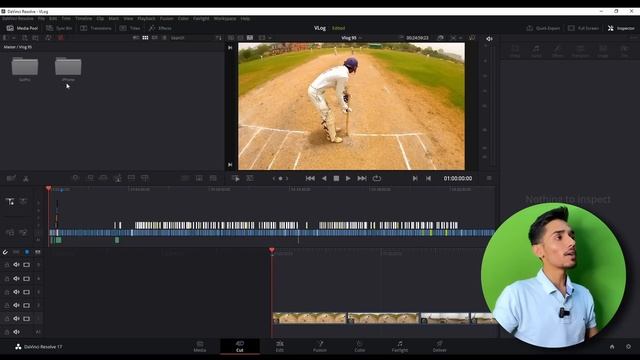
Task: Click the viewer duration timecode 00:24:59:23
Action: (417, 38)
